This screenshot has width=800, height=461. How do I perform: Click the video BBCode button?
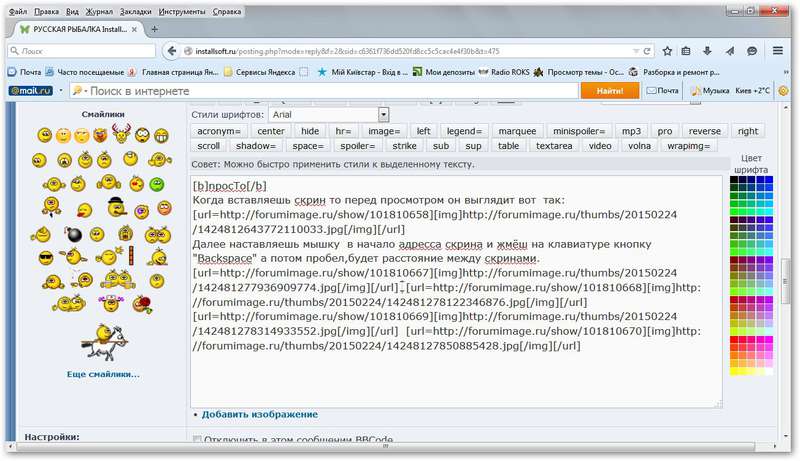click(600, 146)
